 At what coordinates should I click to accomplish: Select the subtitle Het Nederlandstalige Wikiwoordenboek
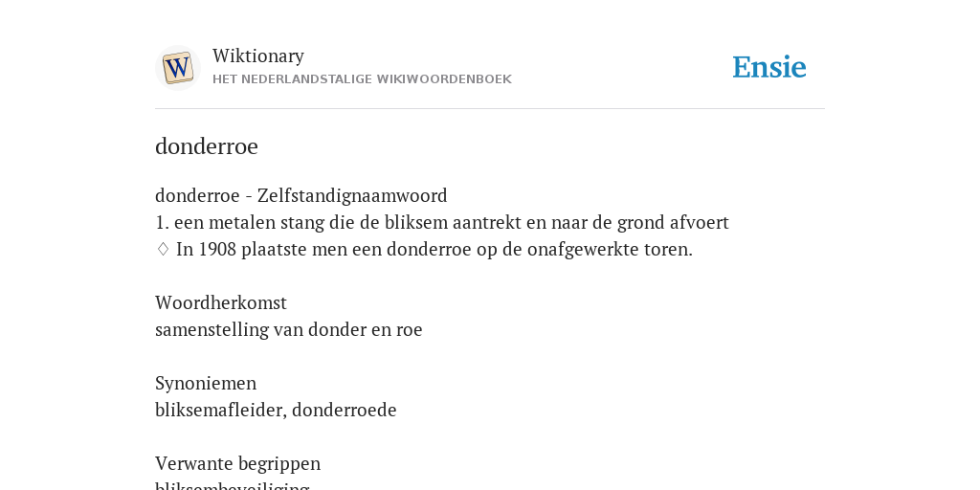click(x=362, y=79)
